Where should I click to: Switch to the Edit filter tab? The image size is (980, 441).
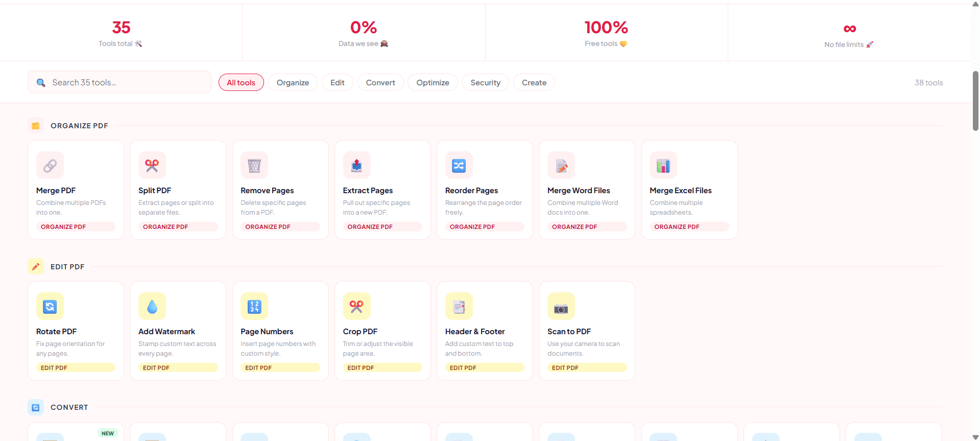(338, 82)
